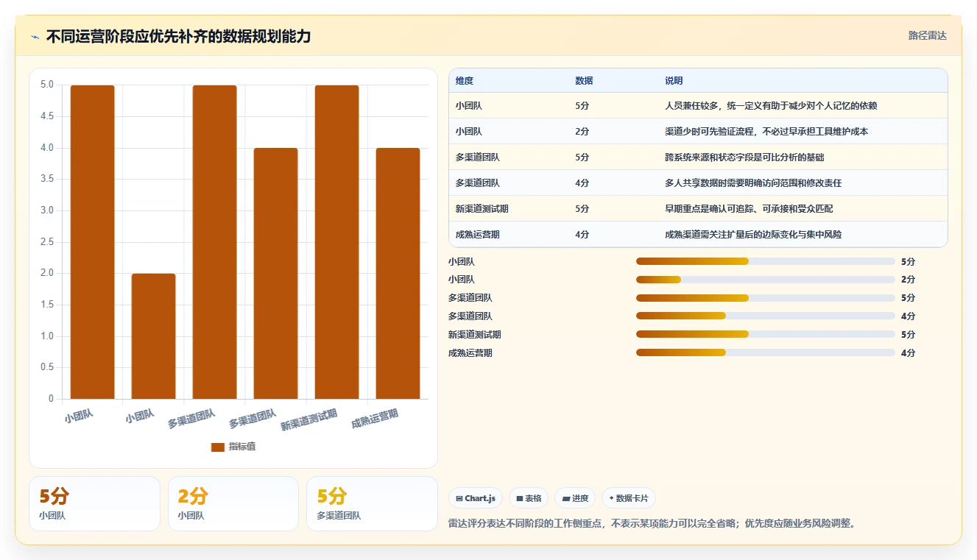
Task: Click the 路径雷达 label in the header
Action: [928, 35]
